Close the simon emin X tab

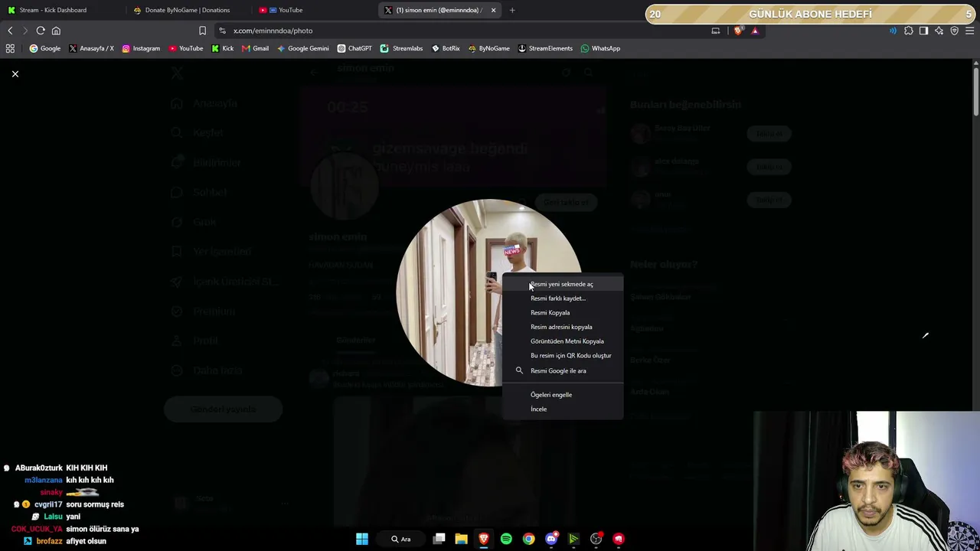click(493, 10)
